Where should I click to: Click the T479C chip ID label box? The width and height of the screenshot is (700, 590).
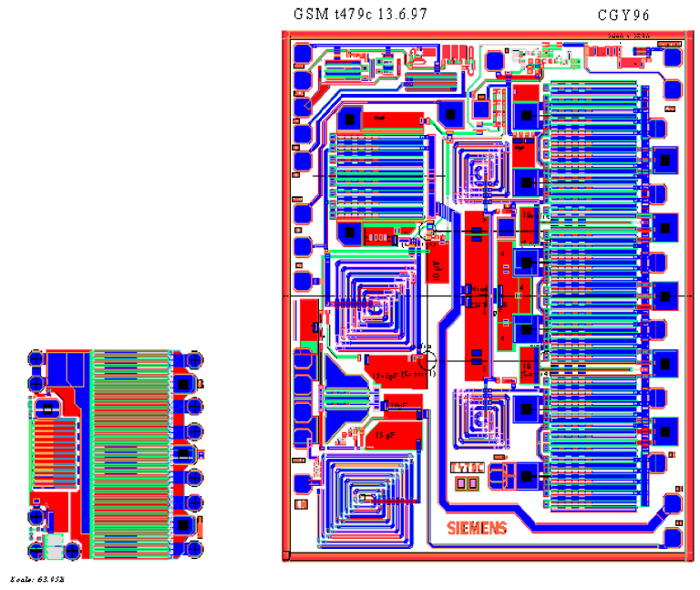pyautogui.click(x=467, y=467)
